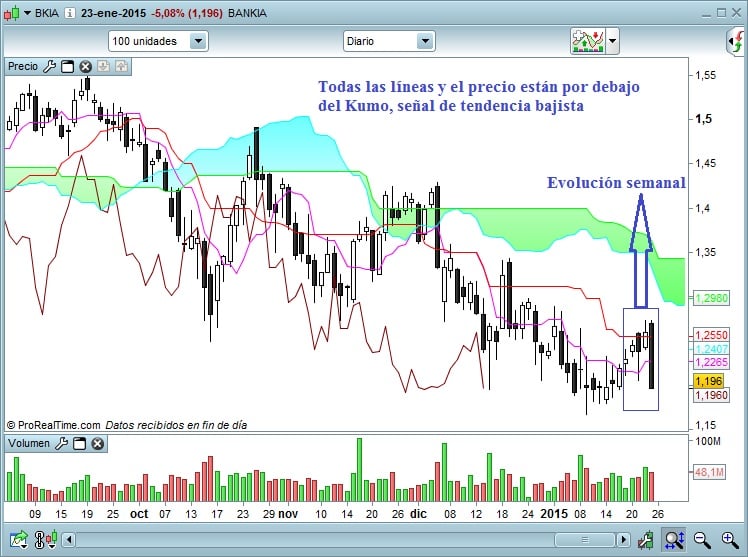Click the horizontal scrollbar thumb at bottom
The width and height of the screenshot is (748, 557).
point(585,540)
